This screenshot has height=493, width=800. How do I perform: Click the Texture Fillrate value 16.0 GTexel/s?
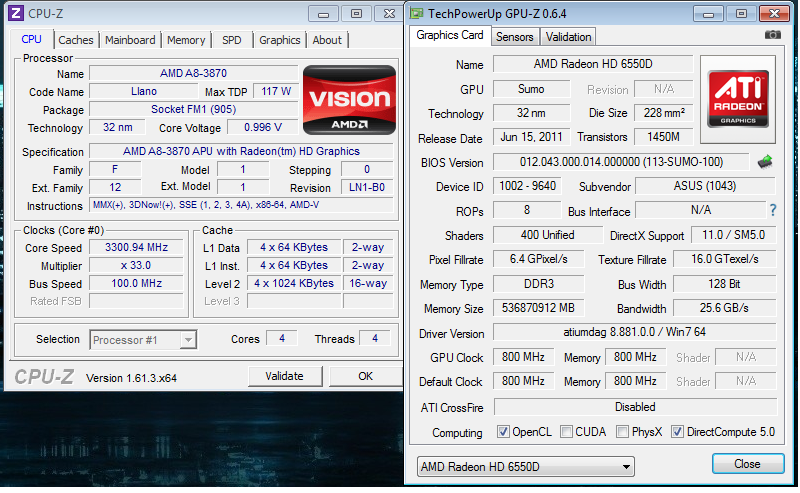pyautogui.click(x=724, y=259)
